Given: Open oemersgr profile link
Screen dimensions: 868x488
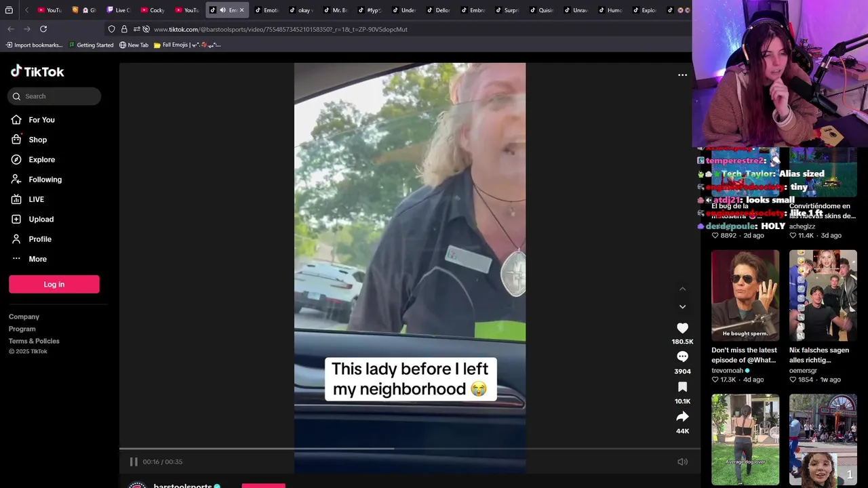Looking at the screenshot, I should [x=803, y=371].
